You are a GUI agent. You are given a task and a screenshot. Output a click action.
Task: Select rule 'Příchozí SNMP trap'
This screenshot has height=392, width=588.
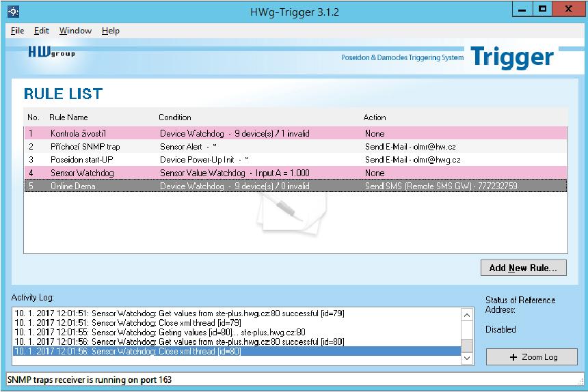pyautogui.click(x=296, y=146)
